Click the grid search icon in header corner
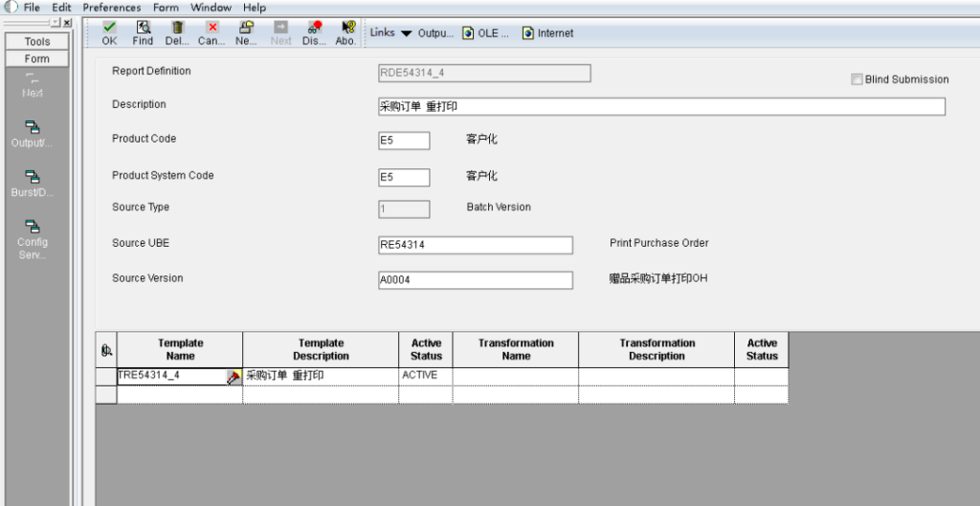The width and height of the screenshot is (980, 506). pyautogui.click(x=106, y=350)
